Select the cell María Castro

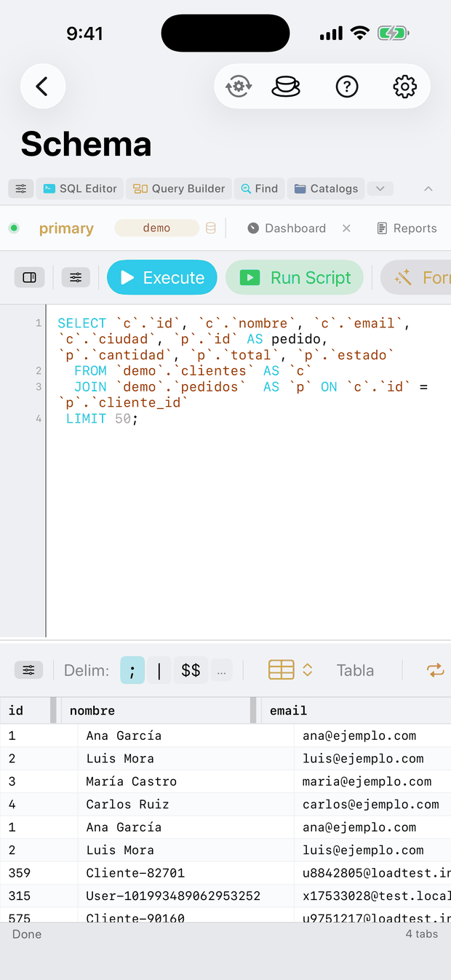coord(185,781)
